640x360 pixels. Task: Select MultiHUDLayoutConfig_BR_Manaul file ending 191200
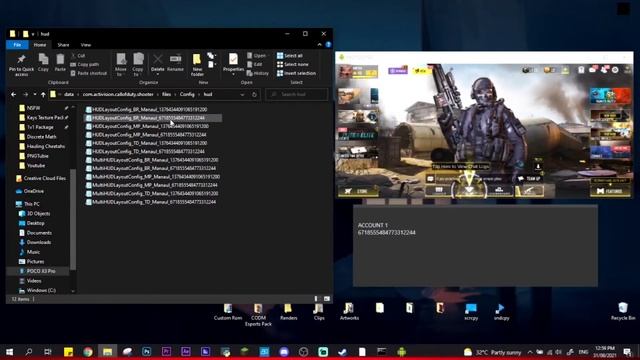(x=152, y=160)
